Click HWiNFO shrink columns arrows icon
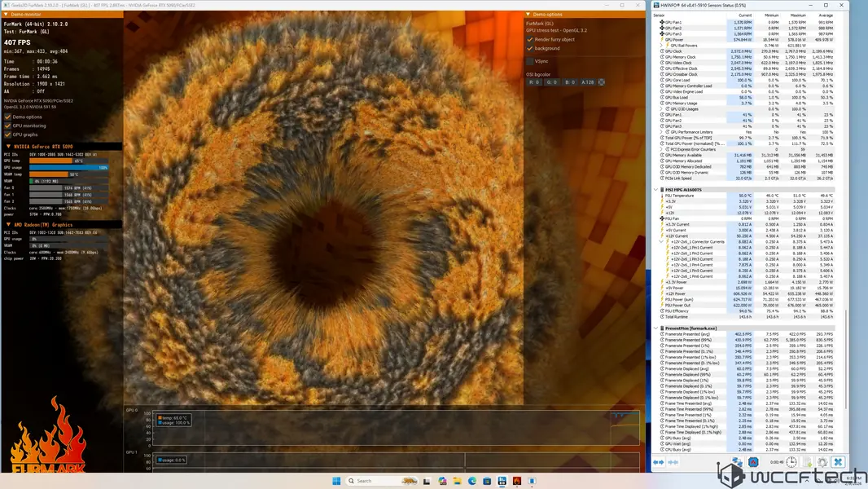This screenshot has width=868, height=489. pyautogui.click(x=673, y=462)
